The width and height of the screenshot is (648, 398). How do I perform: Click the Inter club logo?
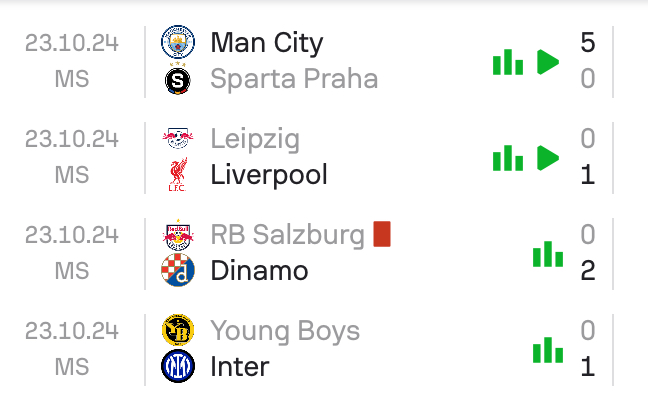click(178, 366)
